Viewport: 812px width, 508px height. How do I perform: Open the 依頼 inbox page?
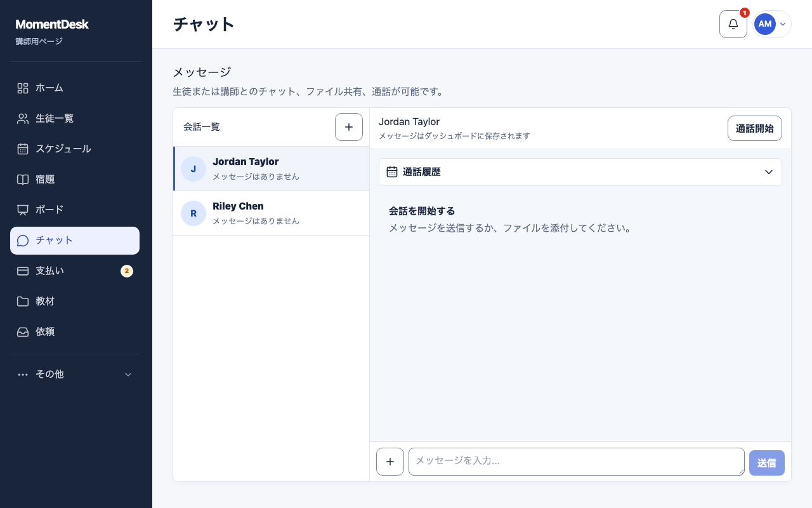[75, 331]
